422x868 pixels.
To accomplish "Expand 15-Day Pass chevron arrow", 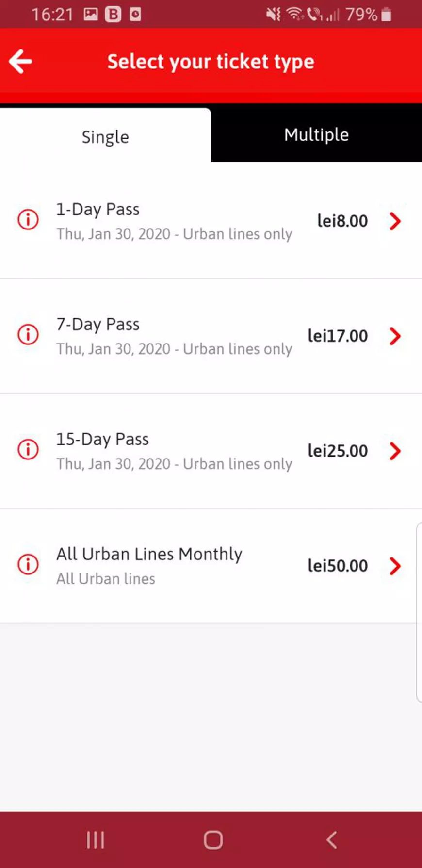I will coord(395,451).
